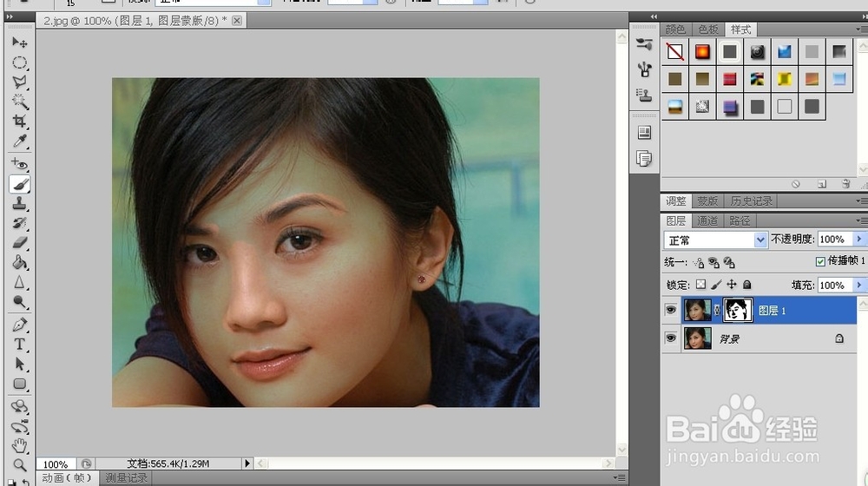Select the Eraser tool
868x486 pixels.
point(19,242)
